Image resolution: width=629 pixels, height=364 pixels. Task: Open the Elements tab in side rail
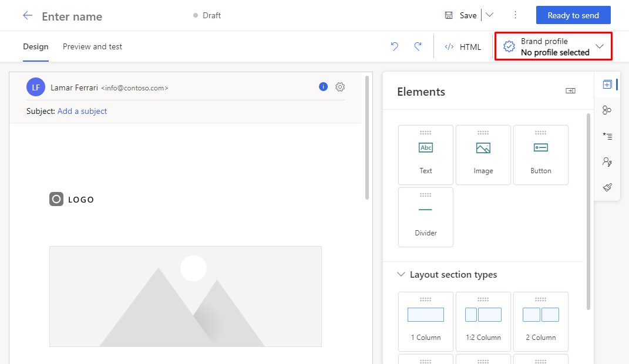coord(607,85)
